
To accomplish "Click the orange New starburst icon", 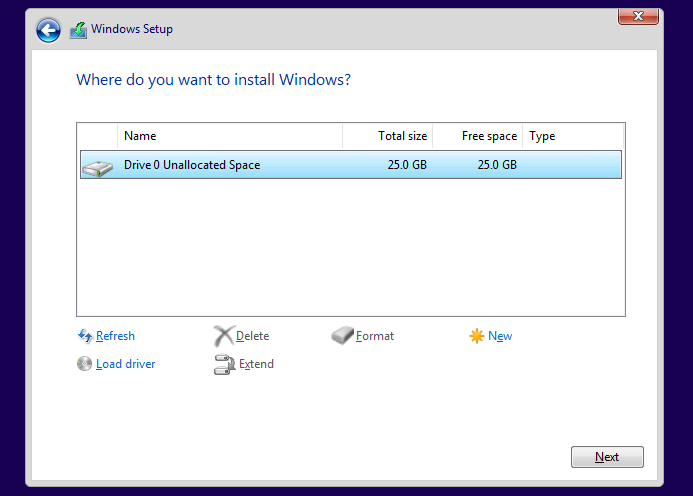I will coord(476,336).
